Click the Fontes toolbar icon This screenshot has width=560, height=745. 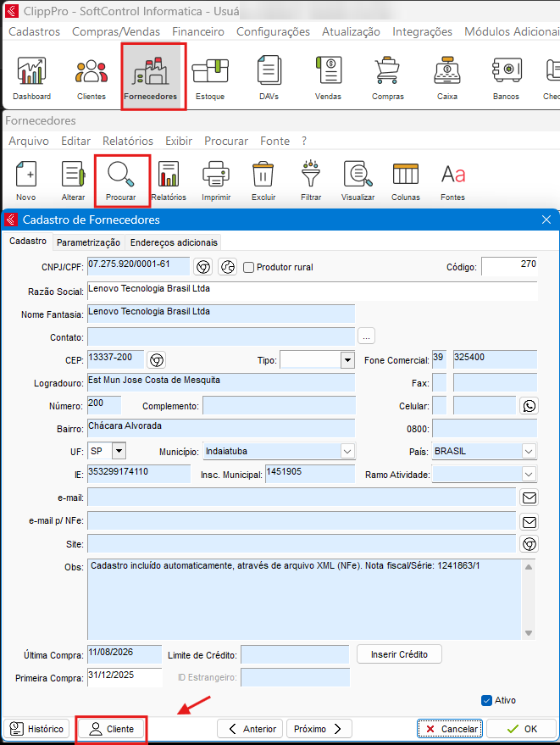452,181
